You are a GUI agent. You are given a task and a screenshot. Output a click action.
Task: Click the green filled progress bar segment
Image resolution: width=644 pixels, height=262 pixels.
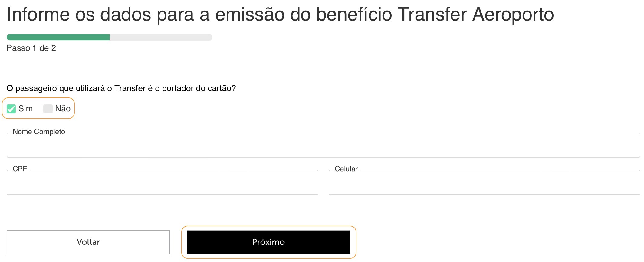[58, 37]
